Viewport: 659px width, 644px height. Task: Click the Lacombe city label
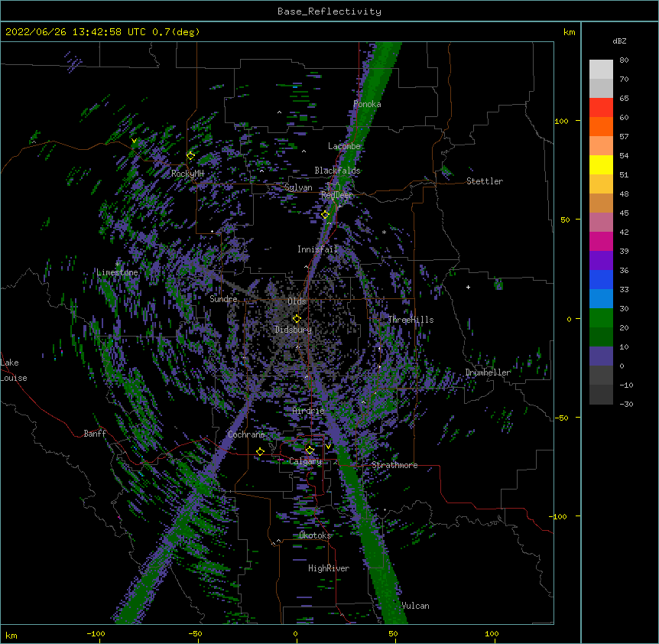click(344, 146)
